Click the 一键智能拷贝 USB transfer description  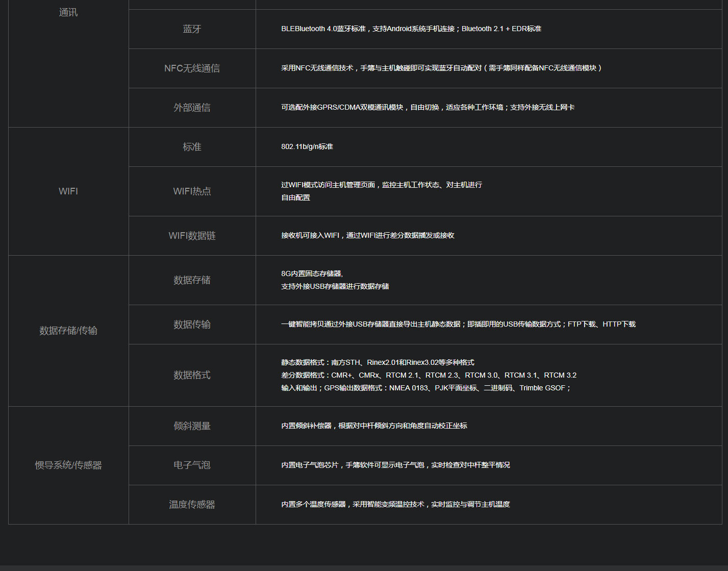[459, 324]
